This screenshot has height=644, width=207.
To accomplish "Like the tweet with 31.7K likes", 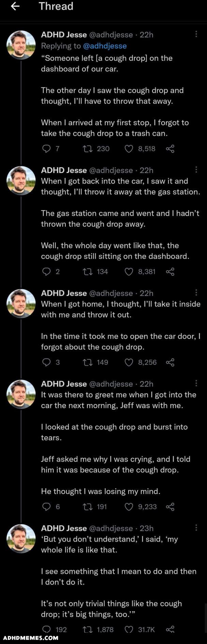I will point(129,629).
